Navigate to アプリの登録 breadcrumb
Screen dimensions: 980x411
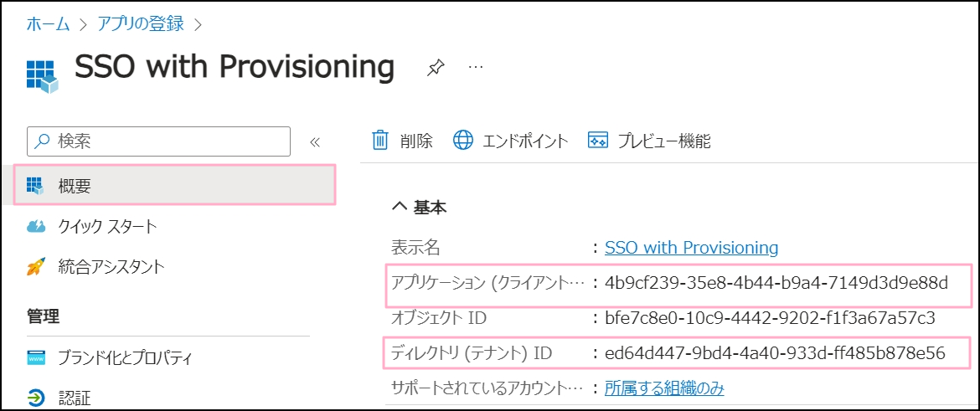pos(142,23)
